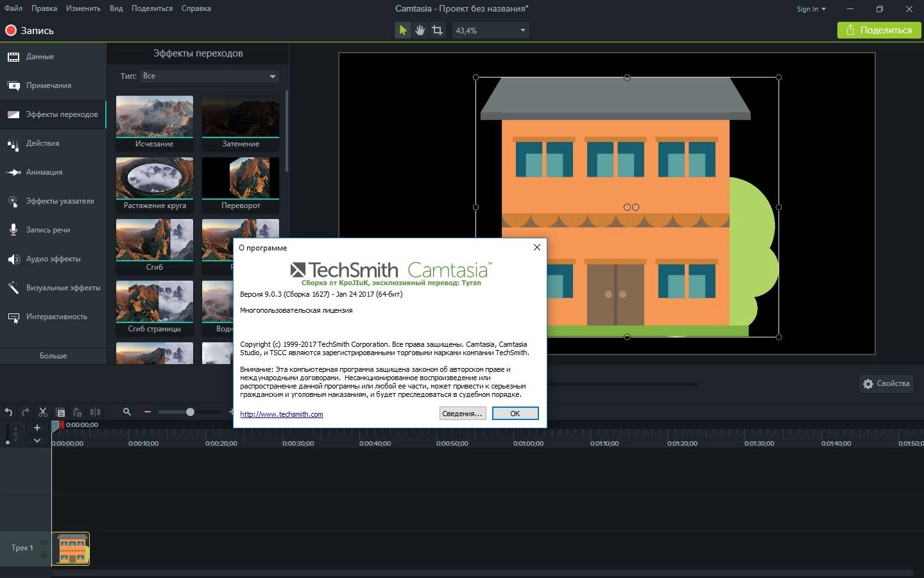
Task: Select the Эффекты переходов tab
Action: tap(53, 114)
